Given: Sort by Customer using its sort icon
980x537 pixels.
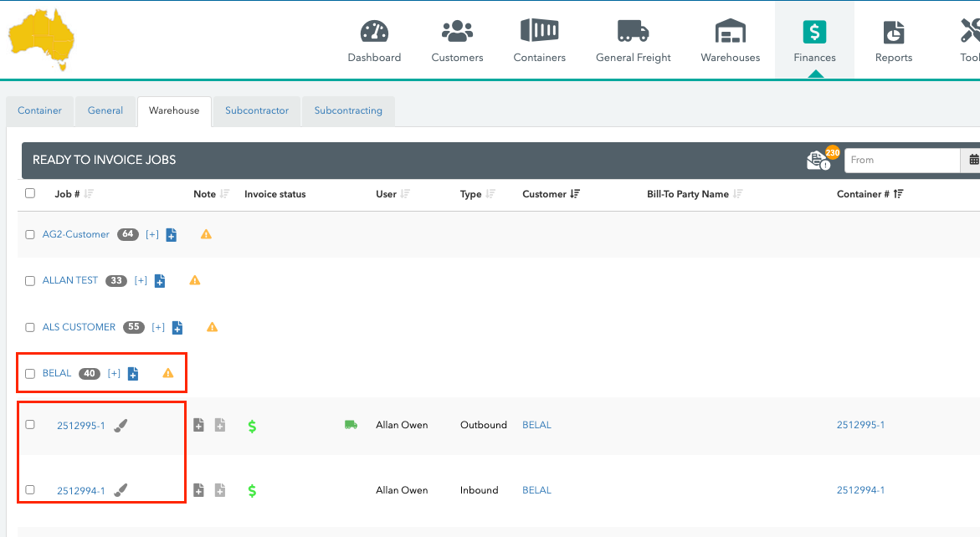Looking at the screenshot, I should pos(575,194).
